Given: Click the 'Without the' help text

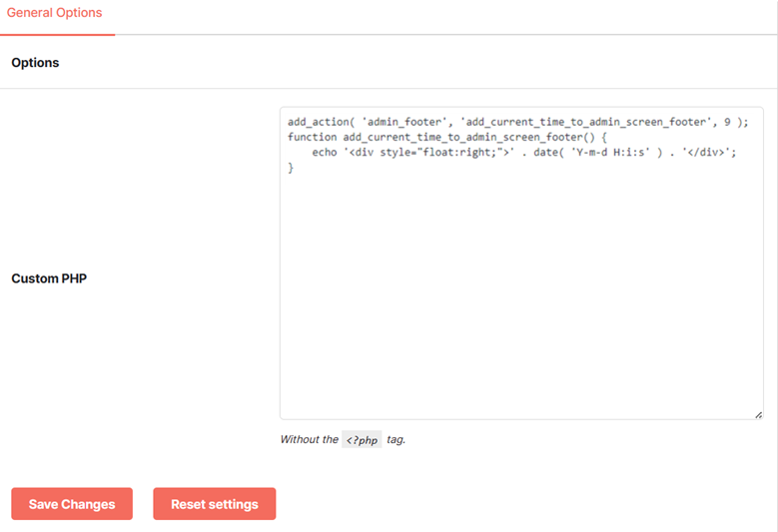Looking at the screenshot, I should point(310,439).
